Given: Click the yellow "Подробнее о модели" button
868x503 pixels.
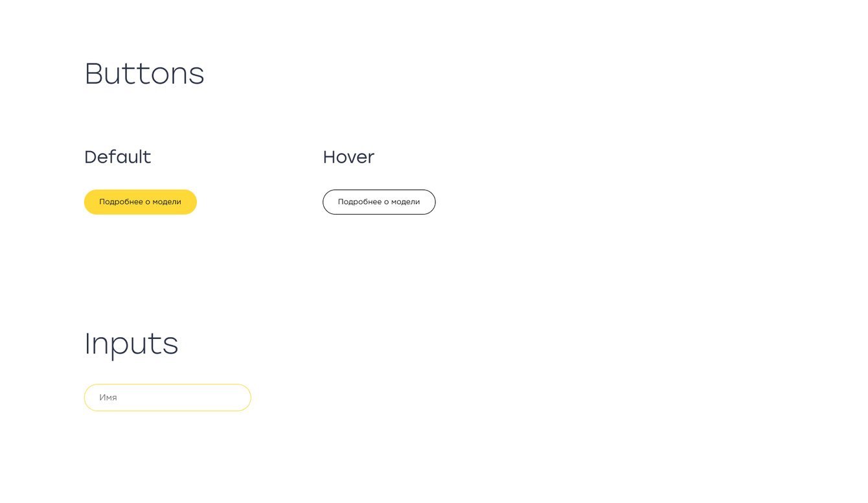Looking at the screenshot, I should tap(140, 202).
